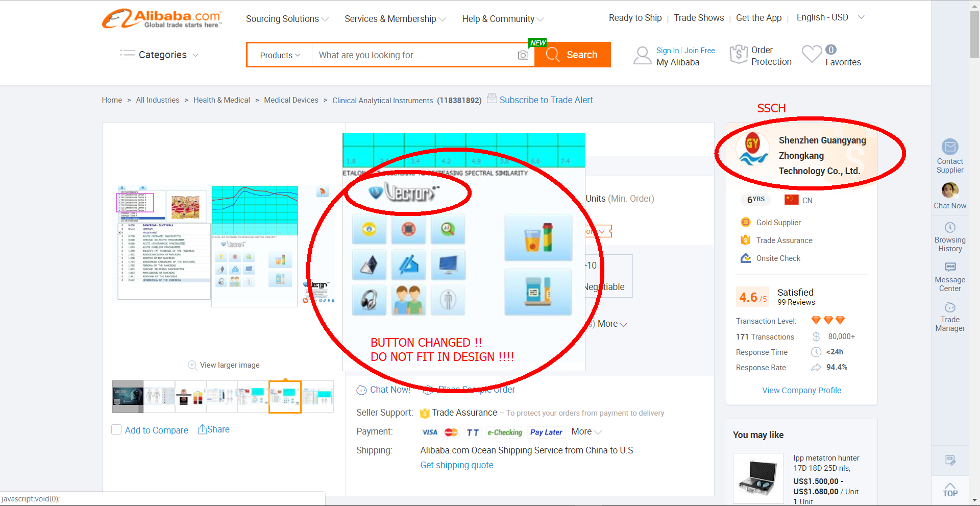Type in the What are you looking for field
This screenshot has width=980, height=506.
click(413, 55)
